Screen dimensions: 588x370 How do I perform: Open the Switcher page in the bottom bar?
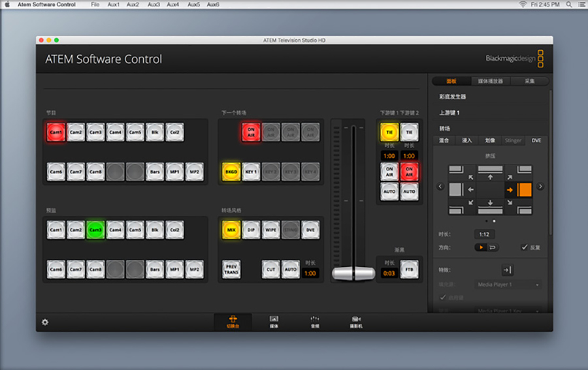pyautogui.click(x=233, y=322)
